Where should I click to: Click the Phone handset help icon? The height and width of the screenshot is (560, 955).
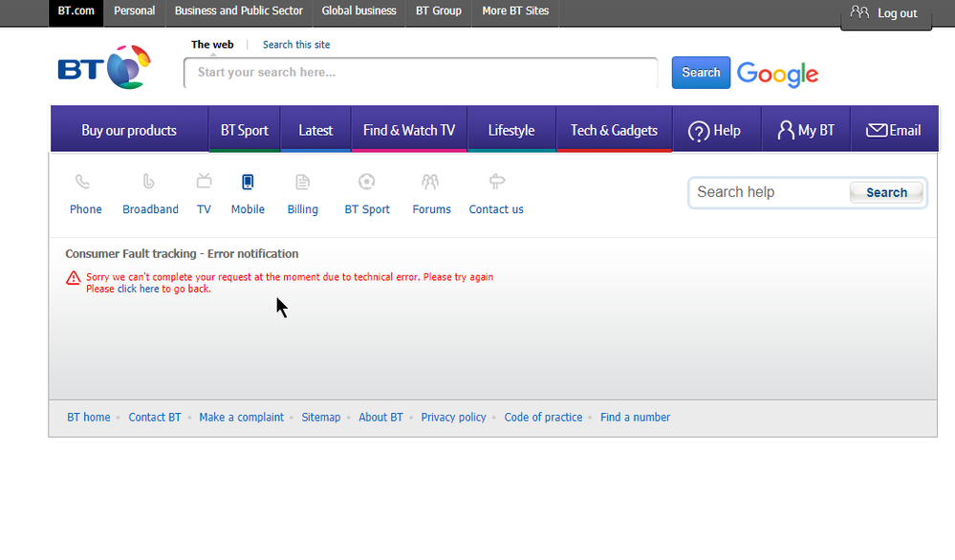[84, 182]
